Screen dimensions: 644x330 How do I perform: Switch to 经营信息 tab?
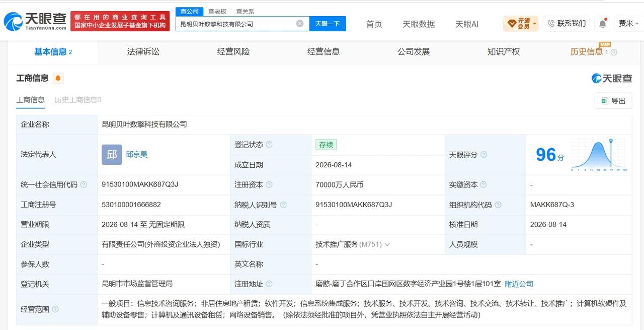(x=324, y=52)
